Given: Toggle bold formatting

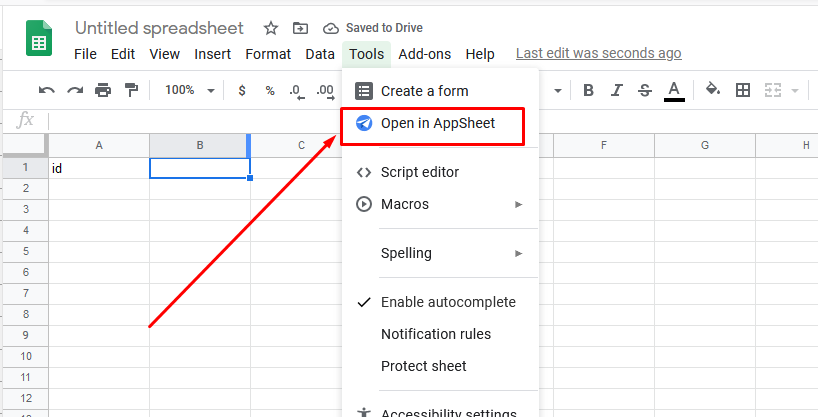Looking at the screenshot, I should pyautogui.click(x=588, y=90).
